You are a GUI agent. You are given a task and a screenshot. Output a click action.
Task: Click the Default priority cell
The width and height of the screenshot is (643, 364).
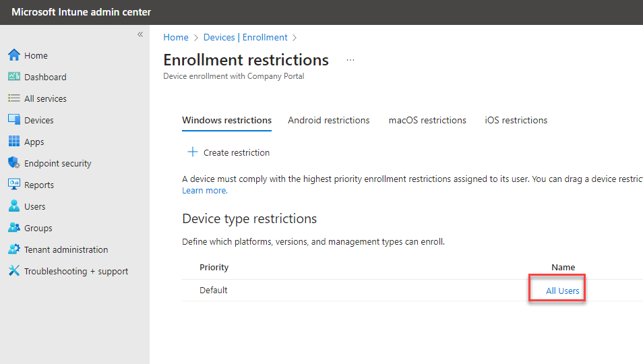tap(213, 291)
